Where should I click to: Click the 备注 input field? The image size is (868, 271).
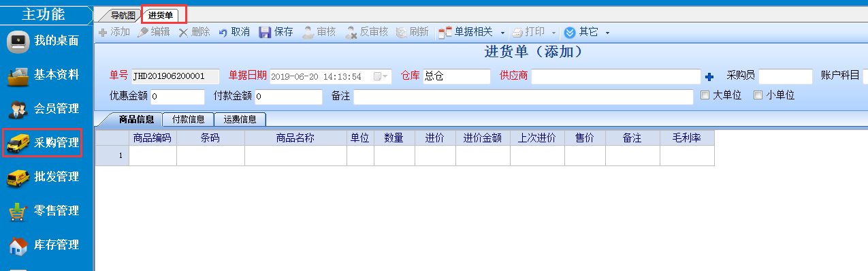[524, 97]
